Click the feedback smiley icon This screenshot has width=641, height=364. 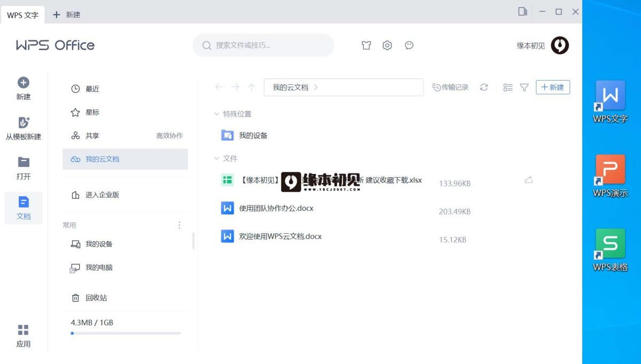pos(409,45)
